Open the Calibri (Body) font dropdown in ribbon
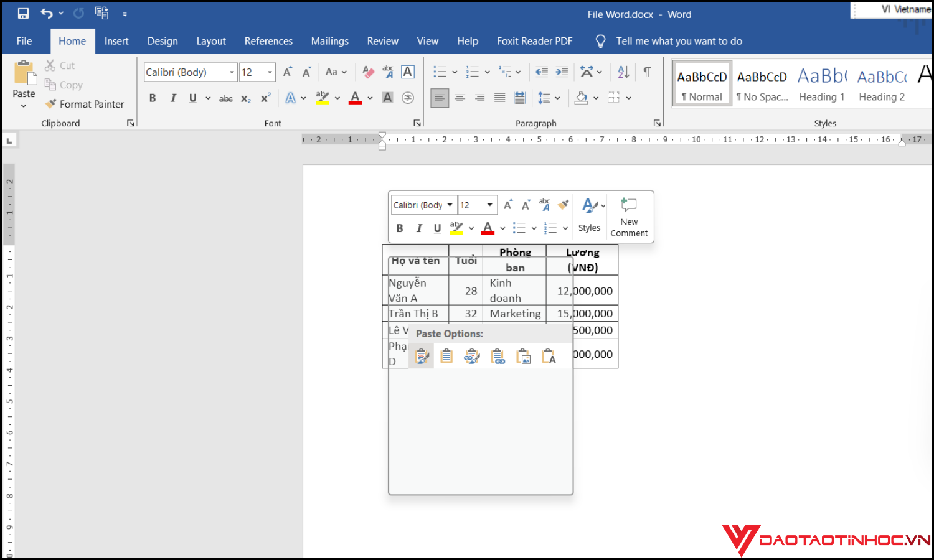 point(232,72)
